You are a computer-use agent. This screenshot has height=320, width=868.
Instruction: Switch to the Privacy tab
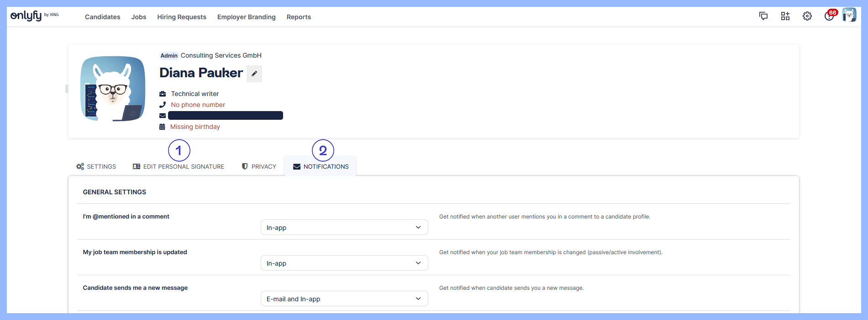click(259, 167)
